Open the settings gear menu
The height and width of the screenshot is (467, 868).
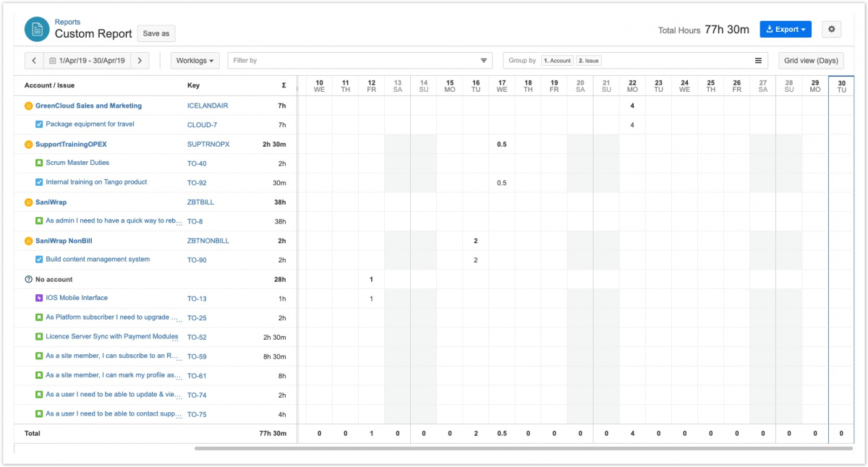coord(831,30)
